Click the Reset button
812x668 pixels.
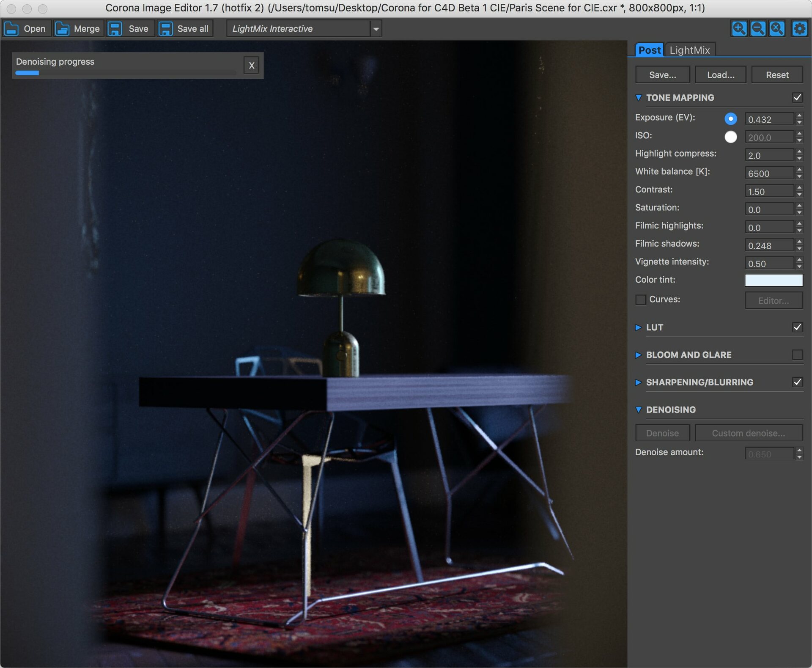(x=777, y=75)
